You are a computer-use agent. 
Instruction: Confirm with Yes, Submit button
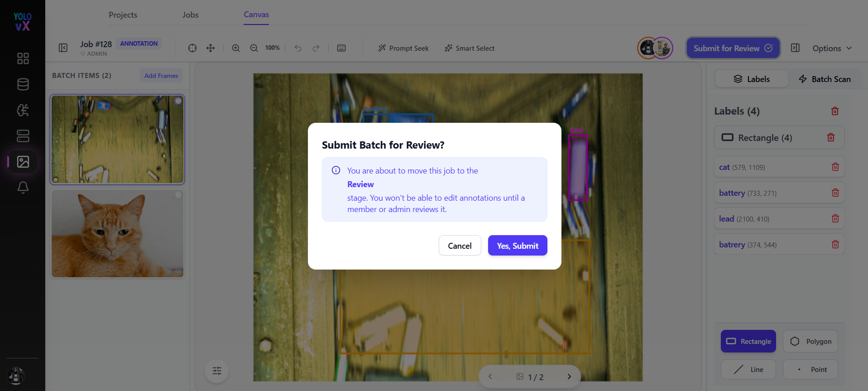click(x=518, y=246)
